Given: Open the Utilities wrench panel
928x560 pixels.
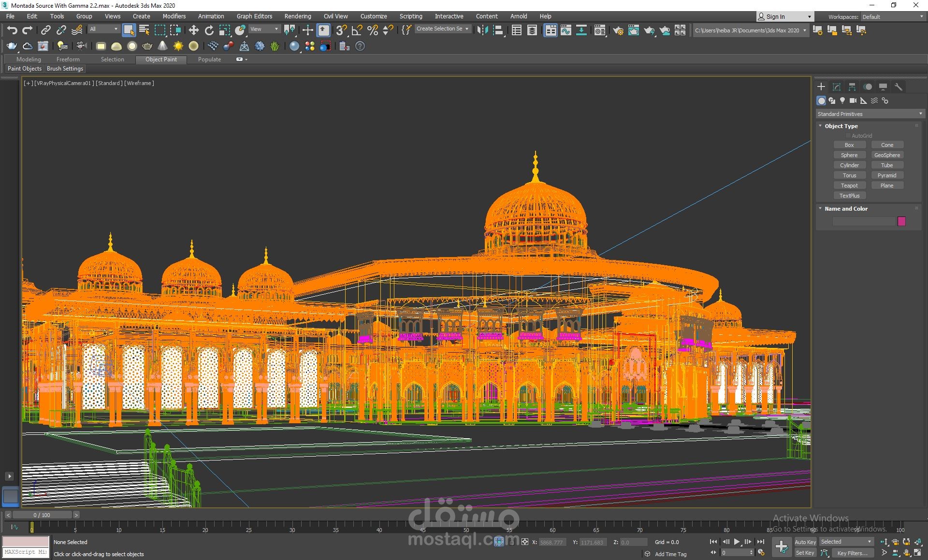Looking at the screenshot, I should [898, 87].
